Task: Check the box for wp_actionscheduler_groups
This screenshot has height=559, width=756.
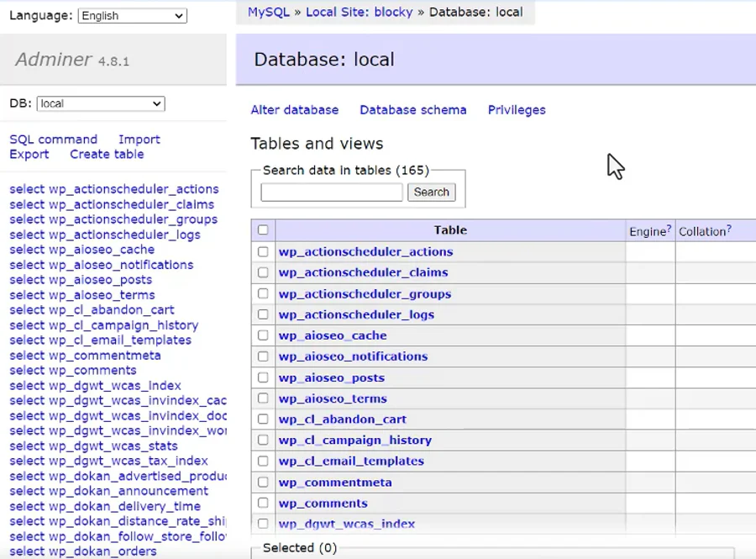Action: (x=263, y=293)
